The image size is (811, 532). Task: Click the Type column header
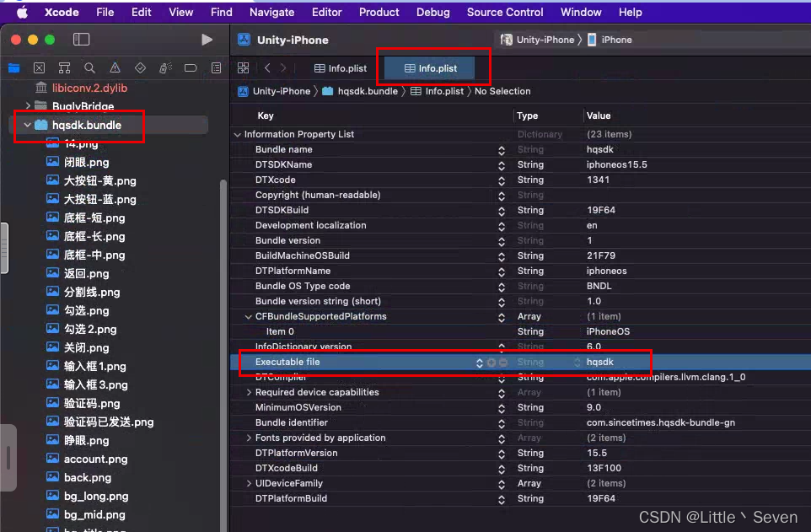527,116
